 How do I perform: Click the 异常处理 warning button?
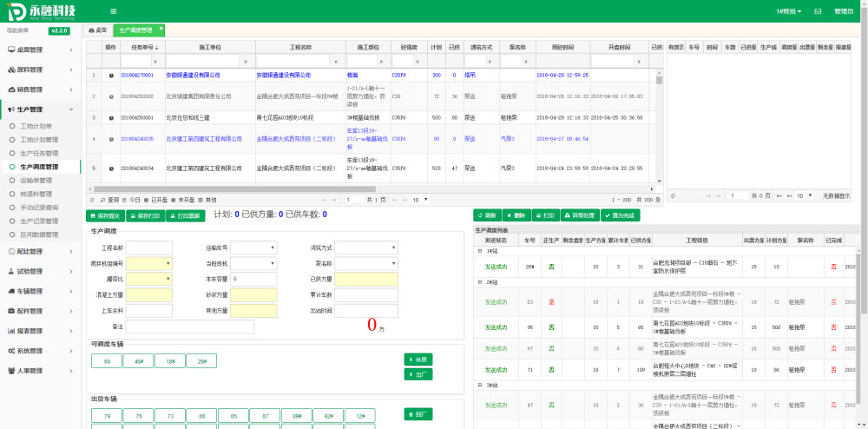click(x=580, y=214)
